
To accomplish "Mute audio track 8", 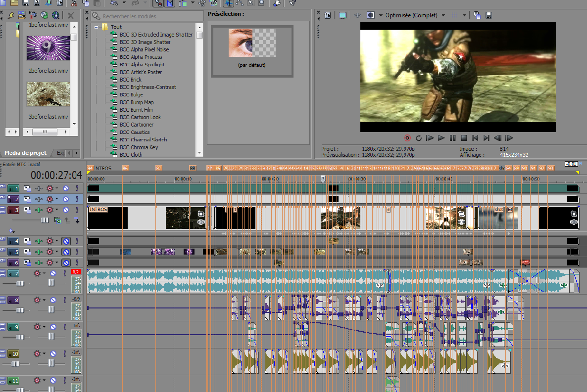I will 53,300.
